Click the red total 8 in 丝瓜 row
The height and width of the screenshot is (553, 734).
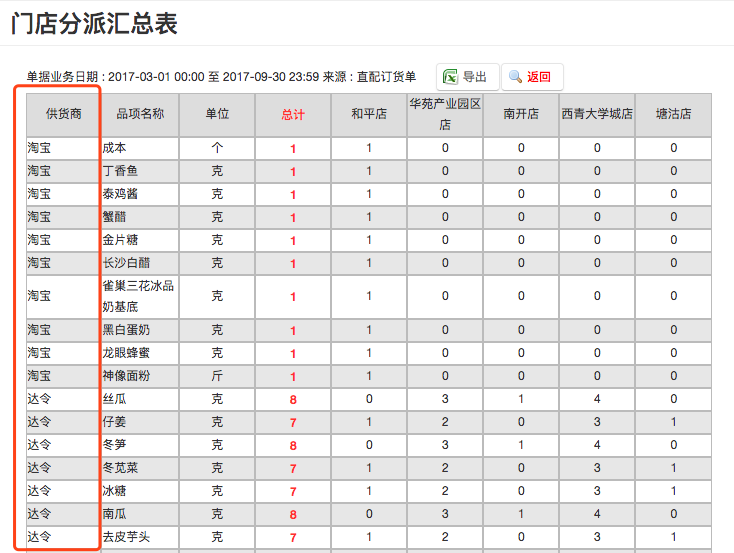(x=293, y=399)
